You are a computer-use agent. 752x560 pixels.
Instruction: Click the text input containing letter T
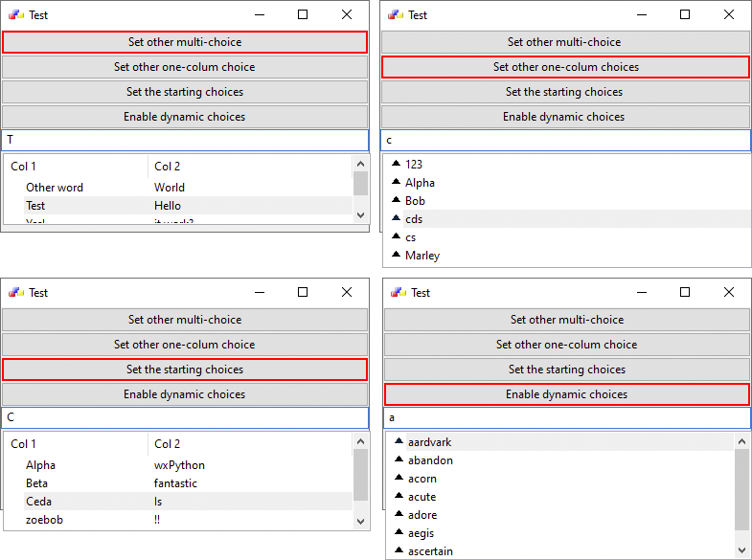(185, 141)
